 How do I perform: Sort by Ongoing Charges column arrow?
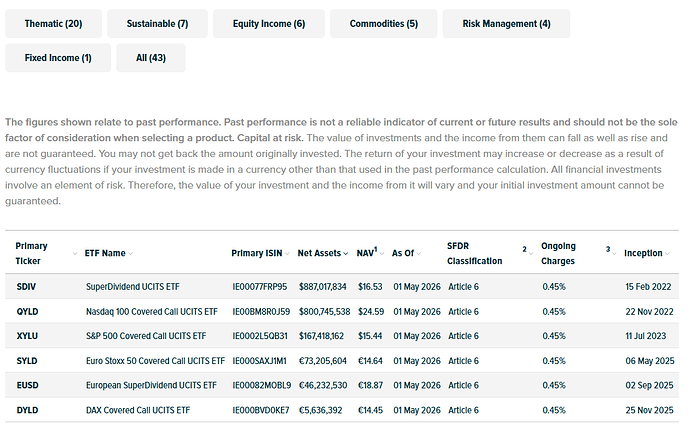[x=614, y=254]
